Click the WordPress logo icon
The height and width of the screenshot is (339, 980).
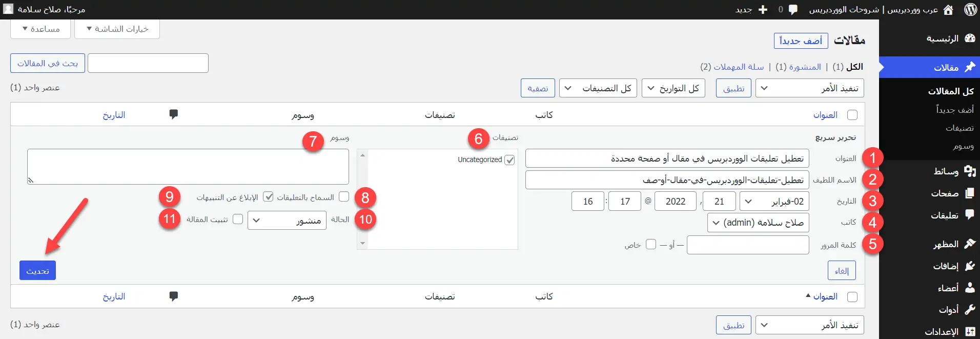(x=970, y=9)
